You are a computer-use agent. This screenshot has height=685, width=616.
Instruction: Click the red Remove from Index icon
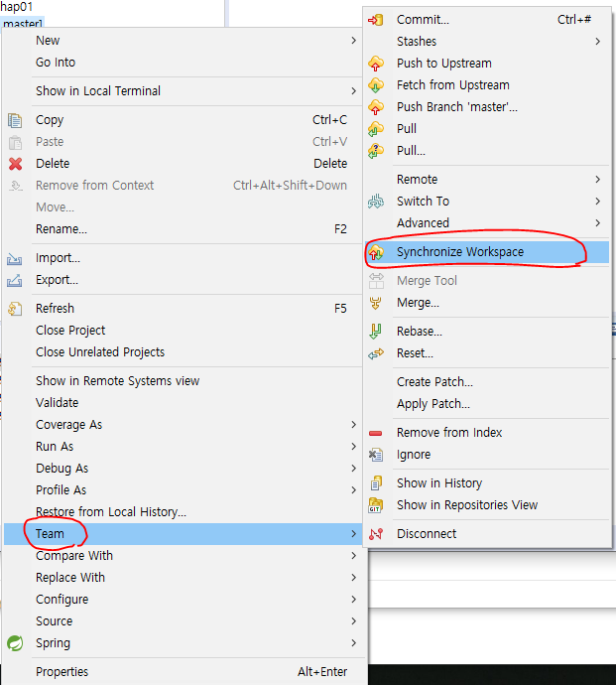pyautogui.click(x=375, y=433)
